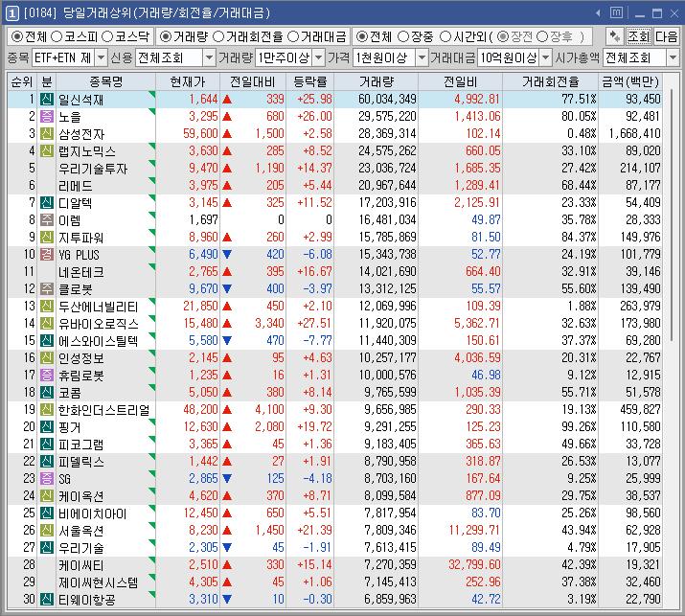685x616 pixels.
Task: Select the 네온테크 stock row name
Action: 81,272
